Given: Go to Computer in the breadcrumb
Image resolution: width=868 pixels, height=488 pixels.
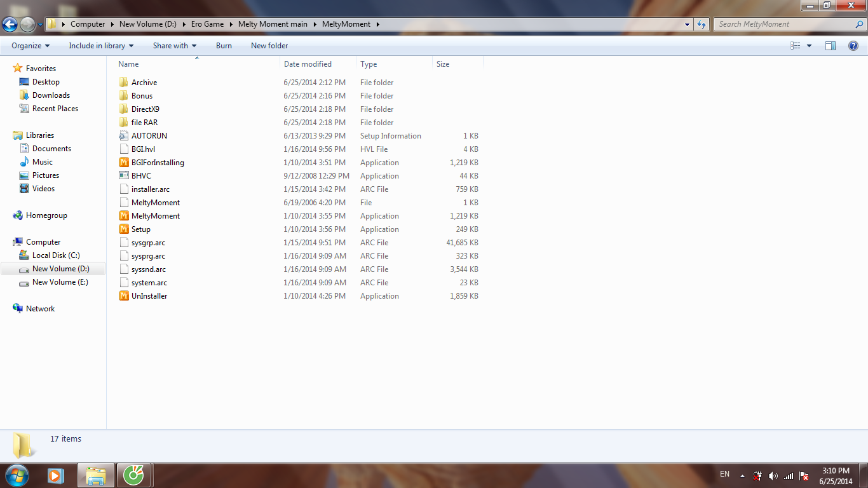Looking at the screenshot, I should click(x=88, y=24).
